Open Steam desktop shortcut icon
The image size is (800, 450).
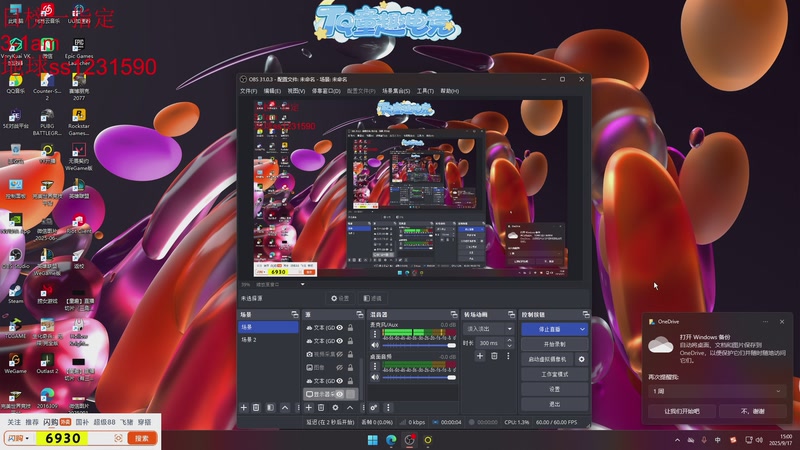tap(15, 294)
